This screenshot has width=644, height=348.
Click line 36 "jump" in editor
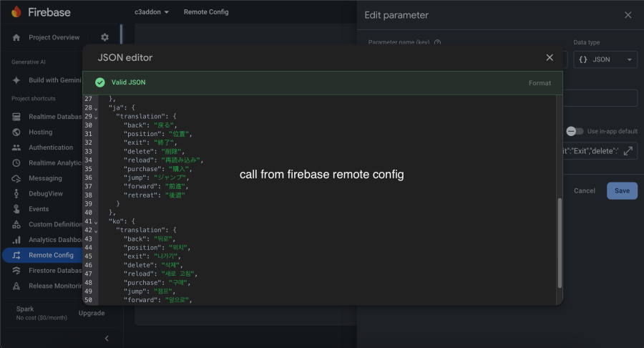click(156, 178)
